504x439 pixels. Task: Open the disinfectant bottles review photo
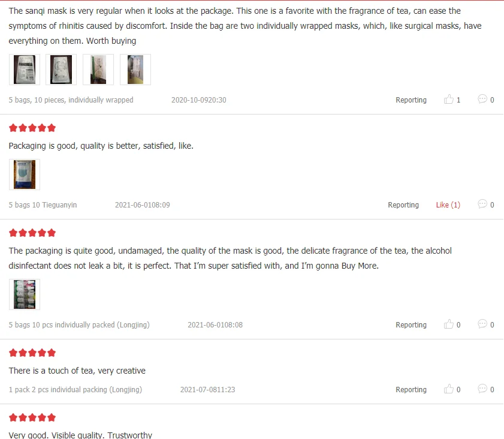coord(25,294)
